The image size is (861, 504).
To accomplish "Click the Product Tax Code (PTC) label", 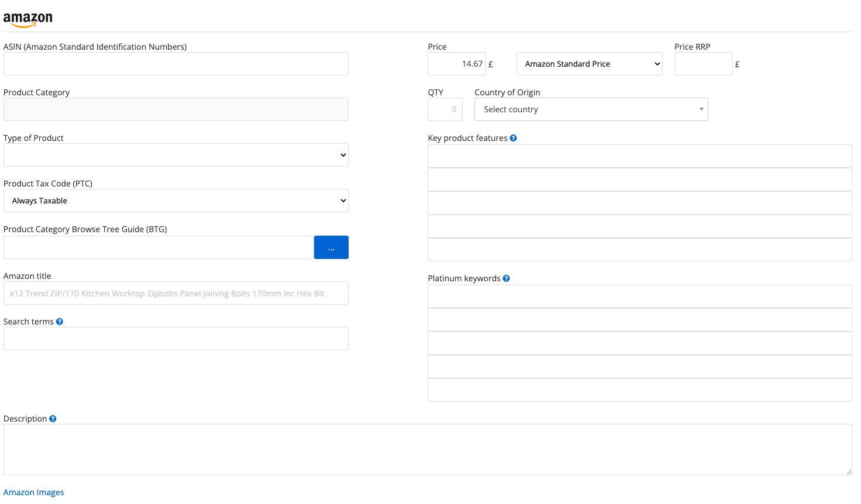I will tap(48, 184).
